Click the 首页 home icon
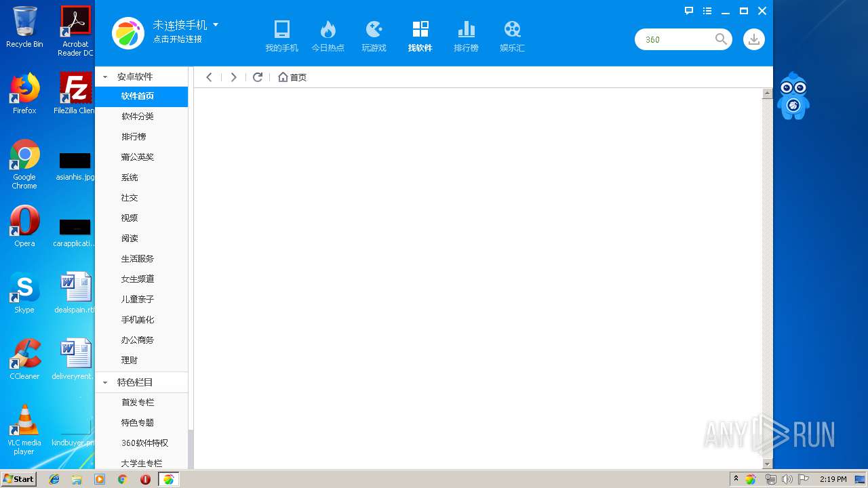Image resolution: width=868 pixels, height=488 pixels. tap(283, 77)
